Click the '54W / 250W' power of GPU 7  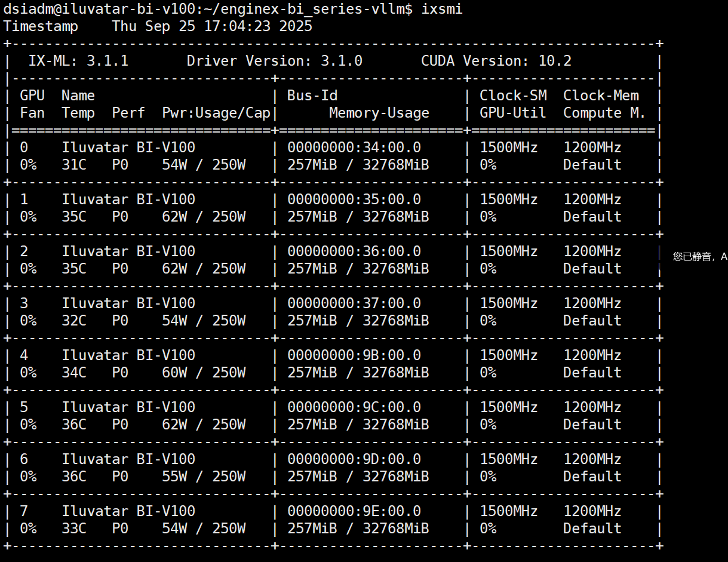tap(204, 529)
